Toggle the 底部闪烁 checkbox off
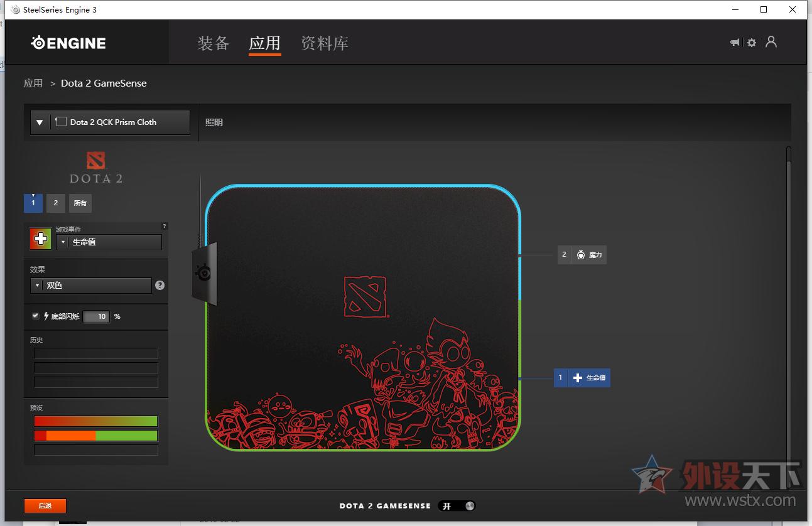Viewport: 812px width, 526px height. (x=36, y=316)
